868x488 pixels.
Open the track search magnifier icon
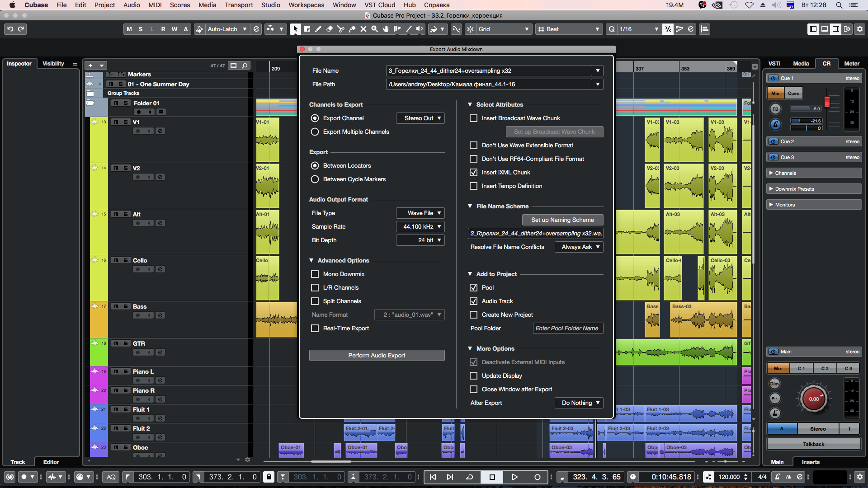[x=245, y=66]
